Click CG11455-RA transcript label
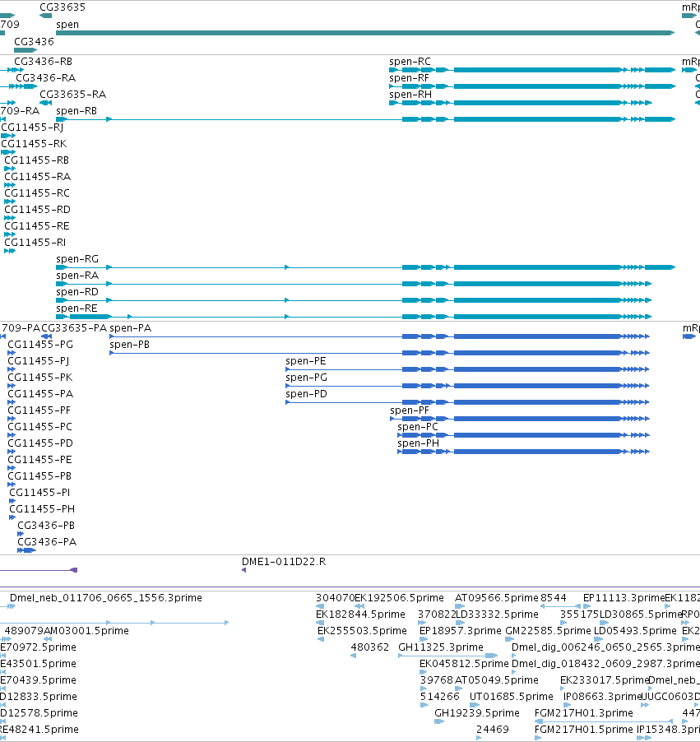Viewport: 700px width, 742px height. 37,177
